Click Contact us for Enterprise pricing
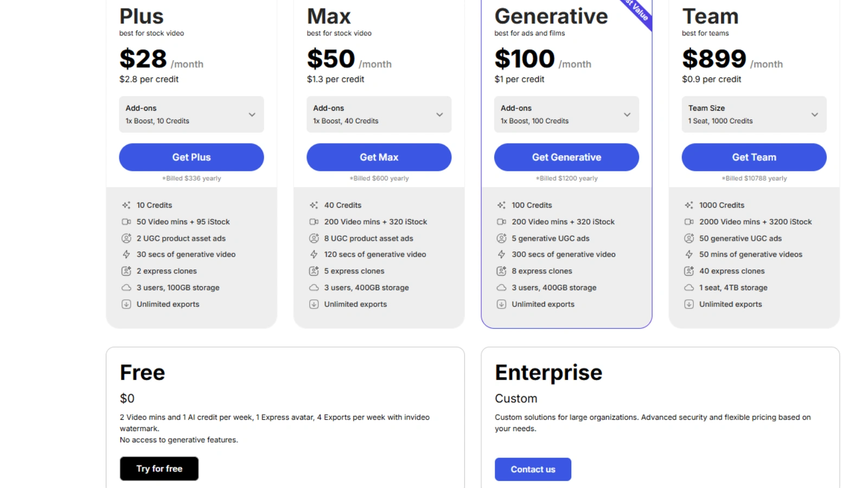Screen dimensions: 868x488 (533, 469)
